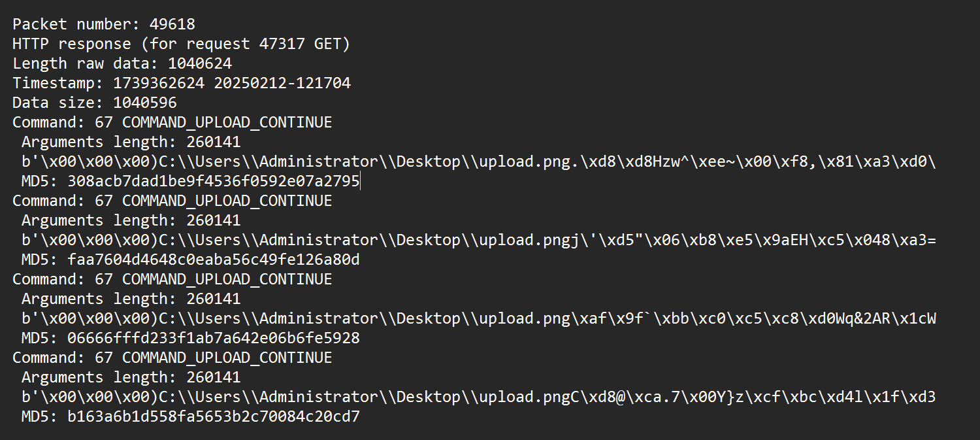Click the byte string ending with upload.pngj
The width and height of the screenshot is (980, 440).
(479, 240)
